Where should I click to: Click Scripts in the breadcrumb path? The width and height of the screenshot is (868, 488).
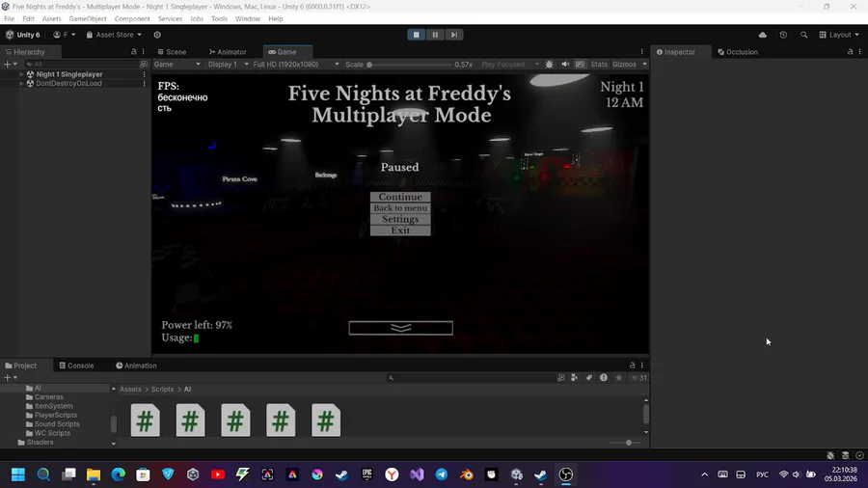[x=162, y=389]
